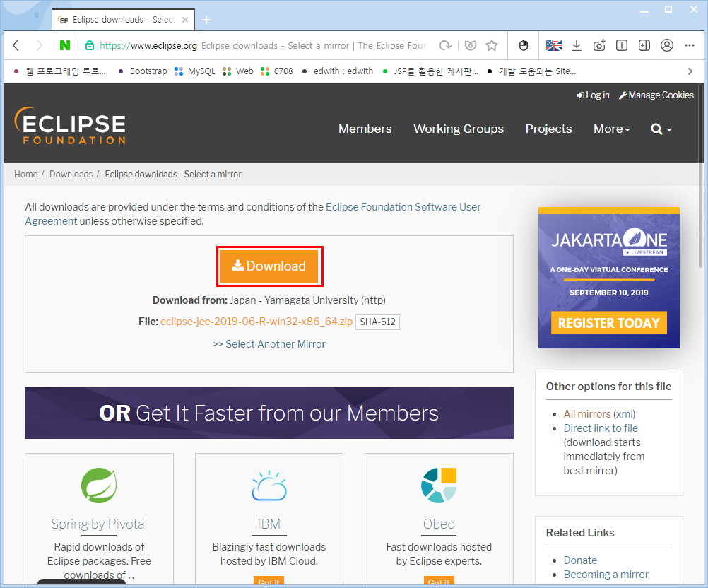Open the 웹 프로그래밍 튜토 bookmark
Screen dimensions: 708x588
59,71
